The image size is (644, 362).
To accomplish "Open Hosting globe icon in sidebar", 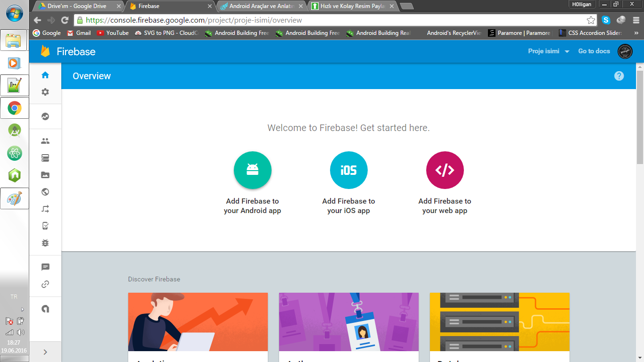I will pos(45,192).
